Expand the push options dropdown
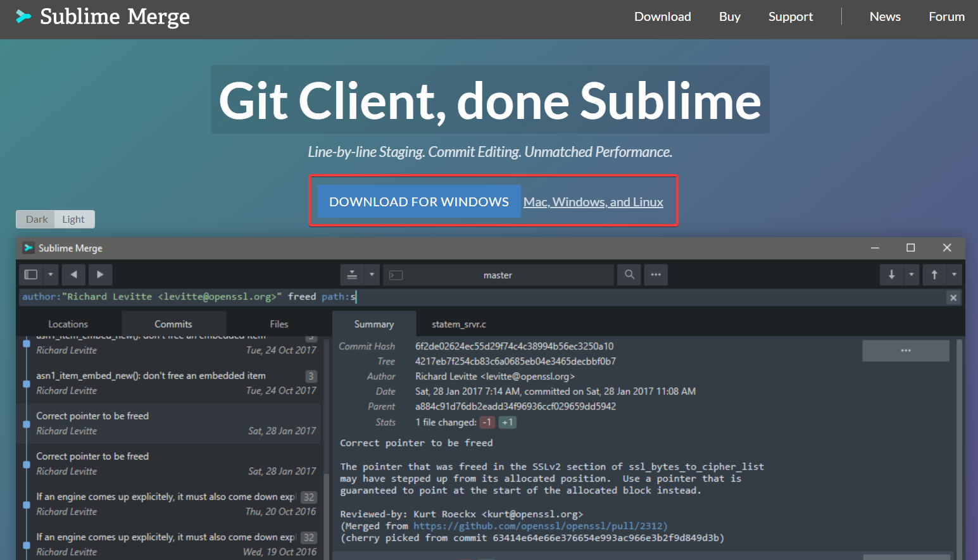Viewport: 978px width, 560px height. click(954, 275)
